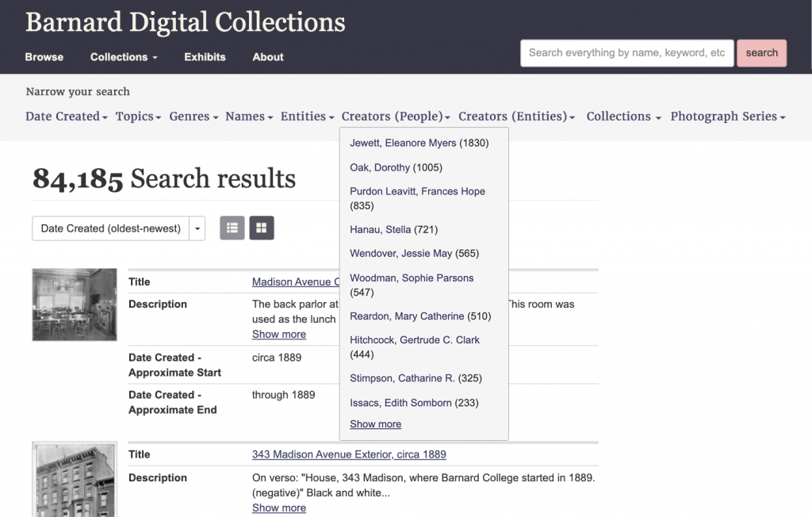Expand the Photograph Series filter
Screen dimensions: 812x517
pos(728,117)
